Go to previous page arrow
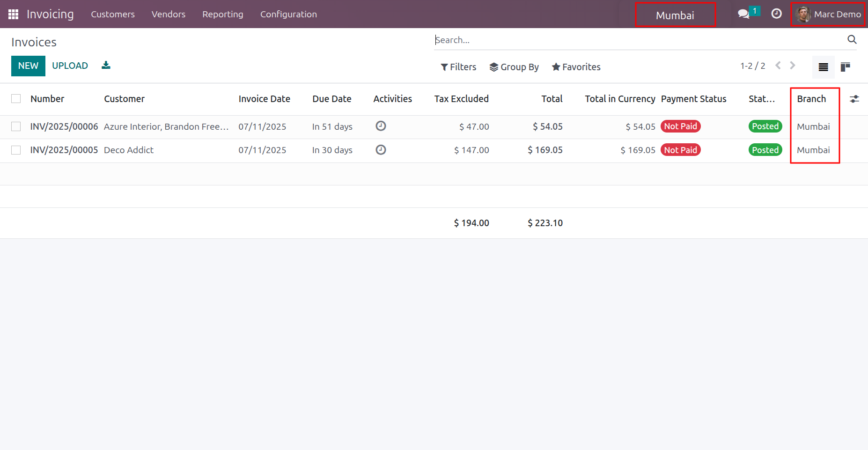This screenshot has height=450, width=868. point(778,66)
